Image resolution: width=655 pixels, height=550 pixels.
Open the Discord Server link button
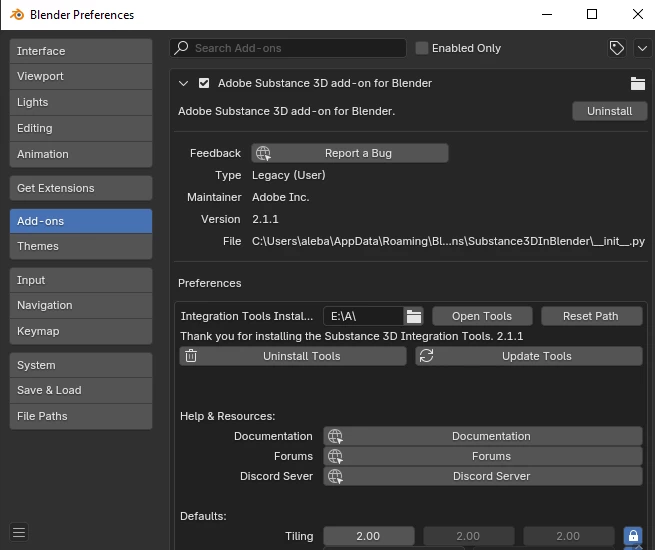[483, 476]
